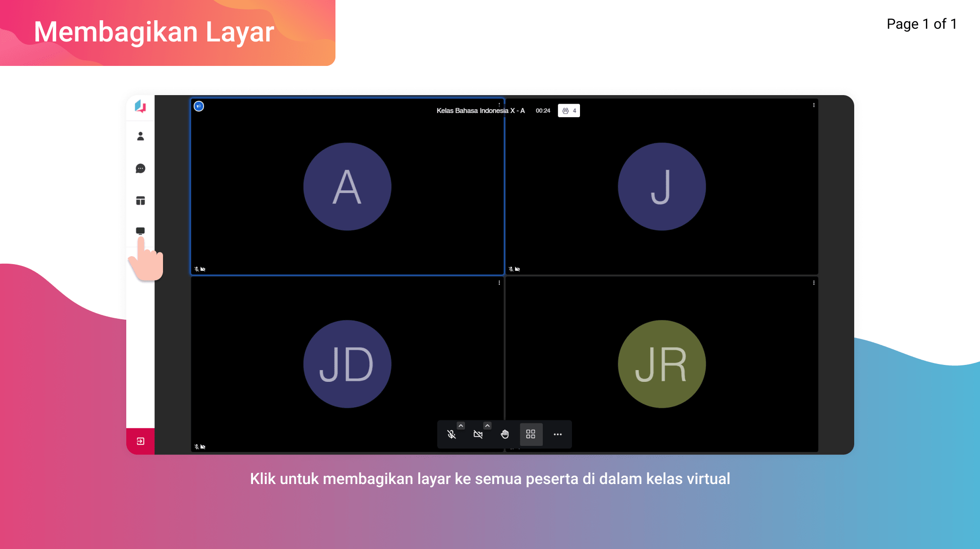Open the chat panel icon

(140, 169)
